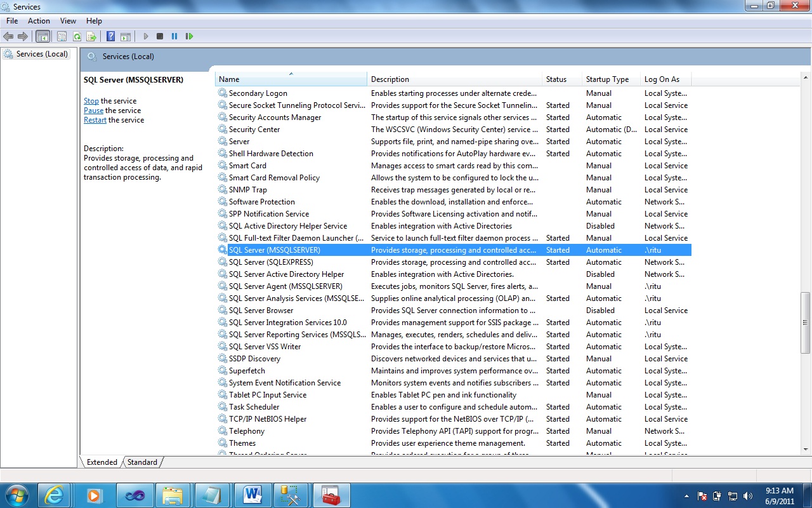
Task: Open Properties from the toolbar icon
Action: click(x=62, y=36)
